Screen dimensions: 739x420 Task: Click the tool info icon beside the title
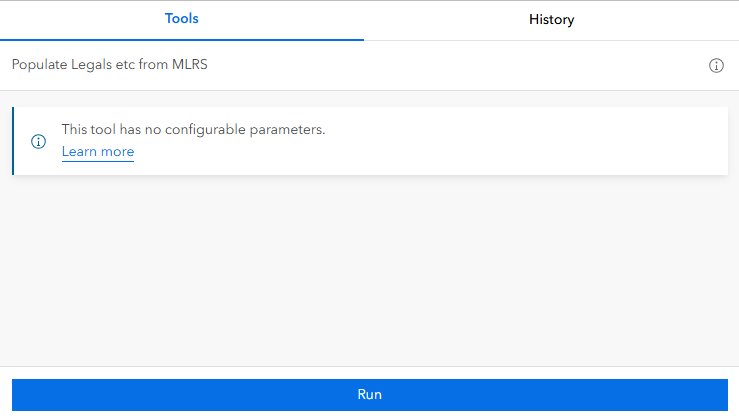[716, 66]
